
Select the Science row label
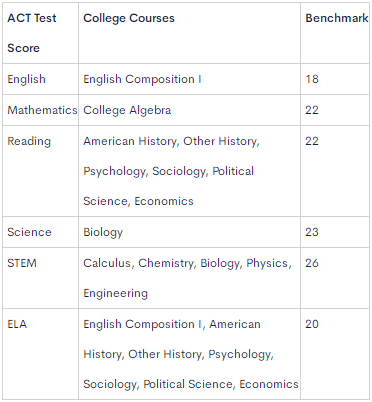click(x=29, y=232)
